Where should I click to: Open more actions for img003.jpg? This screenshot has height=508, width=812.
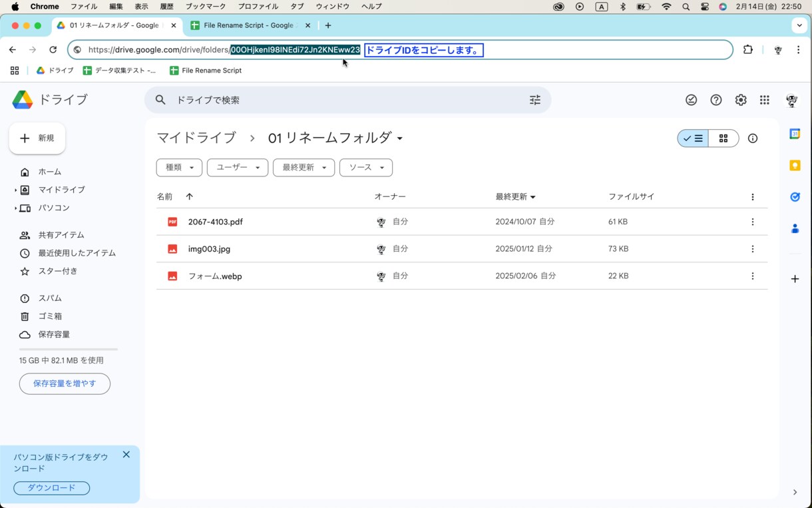tap(753, 249)
